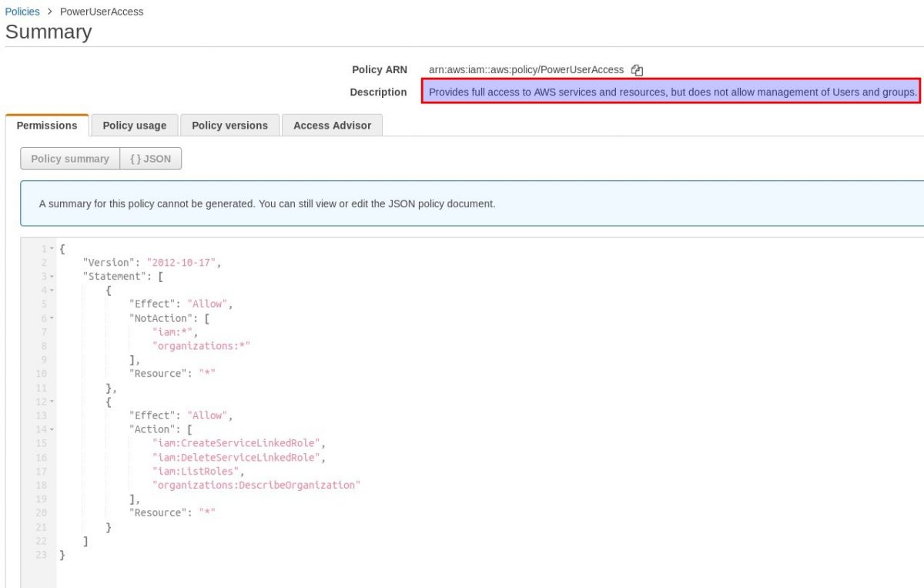This screenshot has width=924, height=588.
Task: Click the {} JSON view button
Action: coord(151,159)
